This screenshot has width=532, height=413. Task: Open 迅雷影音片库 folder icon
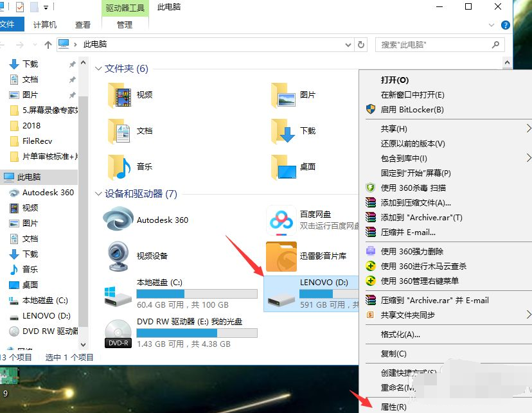tap(281, 256)
